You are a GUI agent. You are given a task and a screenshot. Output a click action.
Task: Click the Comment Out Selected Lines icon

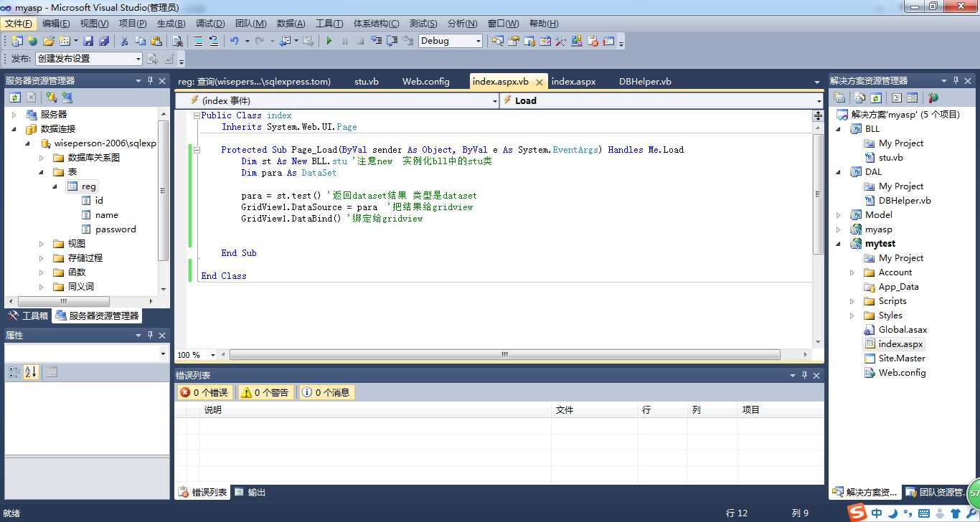coord(197,41)
